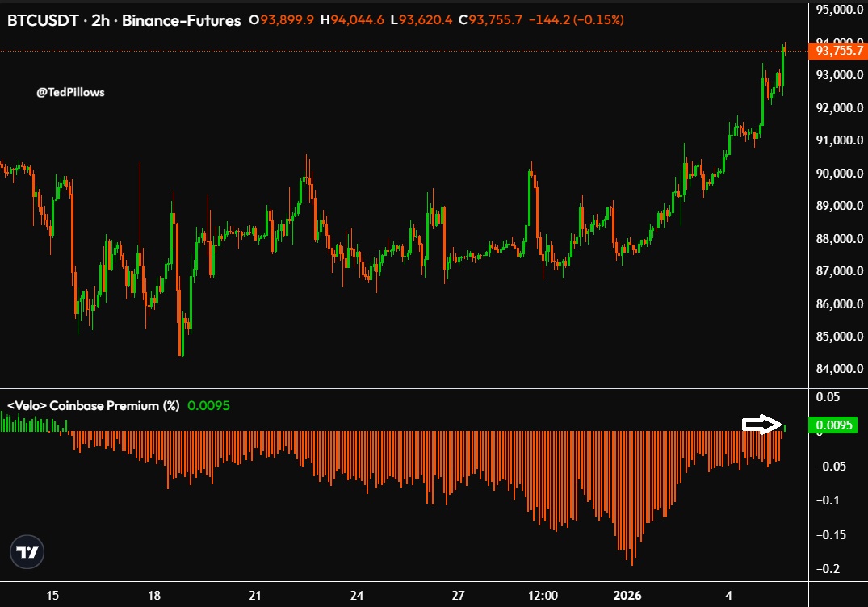Click the TradingView logo in bottom-left corner
Image resolution: width=868 pixels, height=607 pixels.
(x=29, y=550)
